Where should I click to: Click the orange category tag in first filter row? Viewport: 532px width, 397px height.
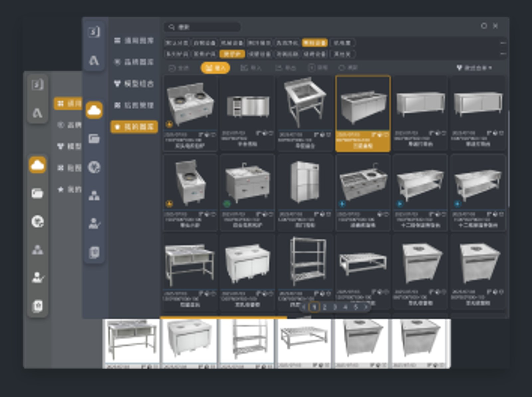pos(315,43)
